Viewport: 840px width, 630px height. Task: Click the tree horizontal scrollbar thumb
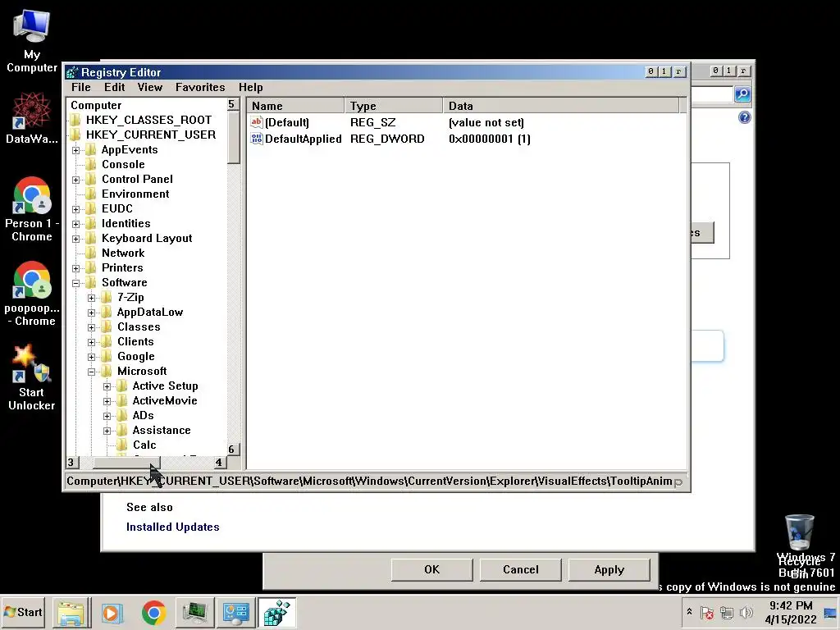tap(127, 463)
